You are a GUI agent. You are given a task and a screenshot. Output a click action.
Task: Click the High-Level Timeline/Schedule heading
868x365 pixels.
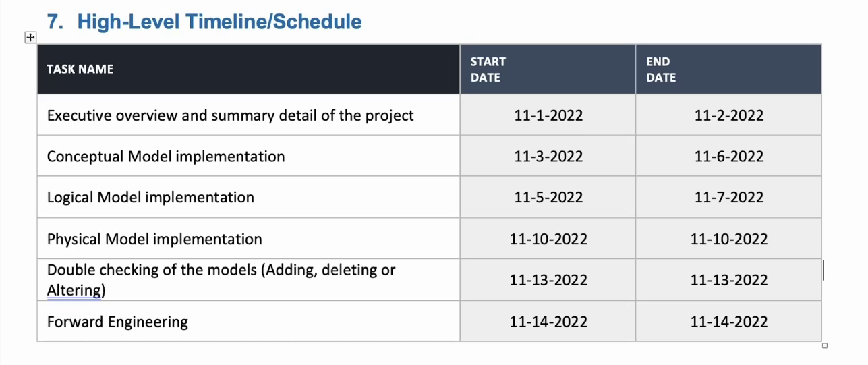(x=204, y=22)
